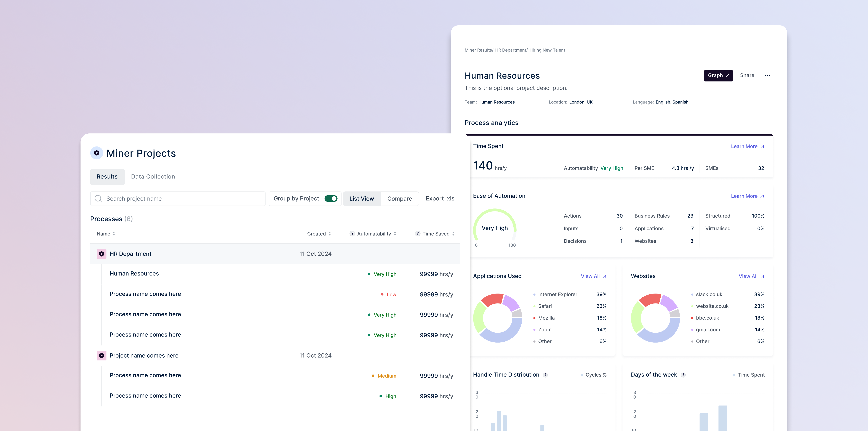
Task: Click HR Department breadcrumb link
Action: pyautogui.click(x=511, y=50)
